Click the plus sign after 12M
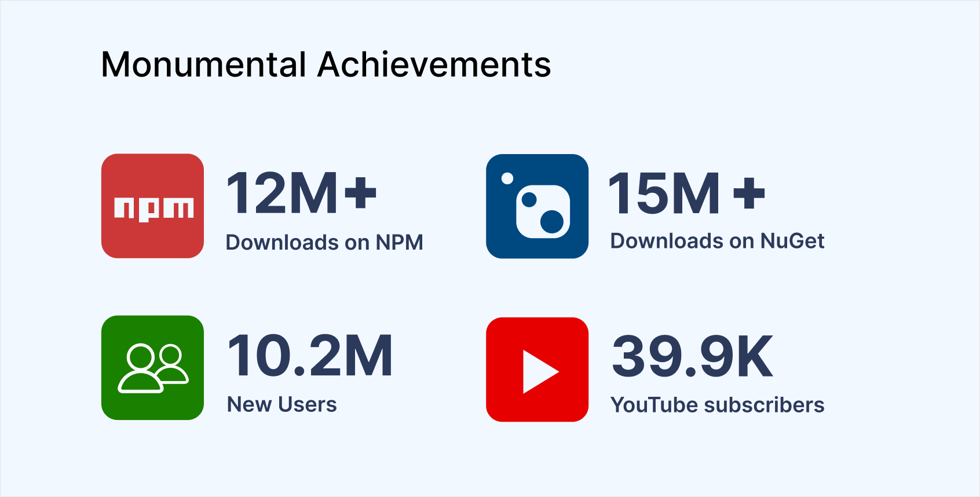The image size is (980, 497). (360, 192)
